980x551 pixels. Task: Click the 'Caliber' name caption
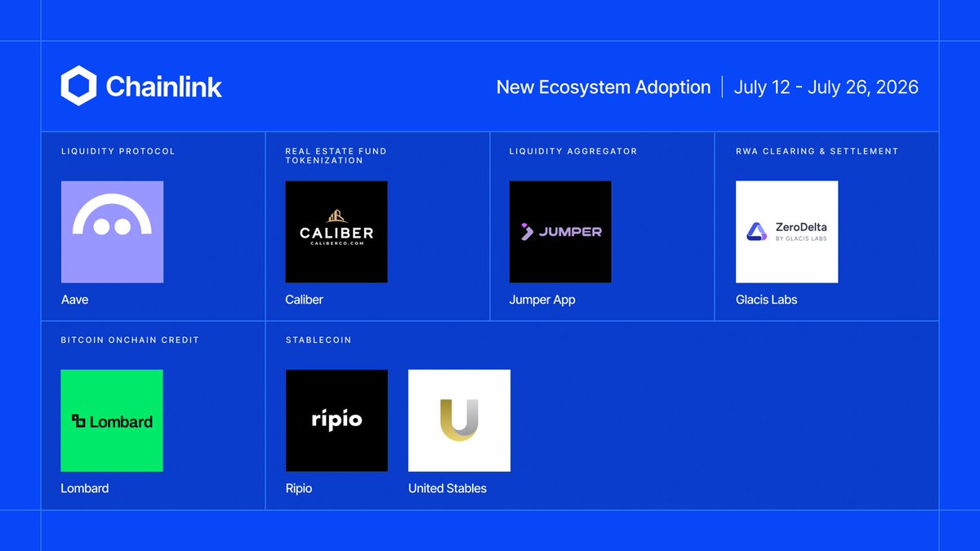(305, 300)
